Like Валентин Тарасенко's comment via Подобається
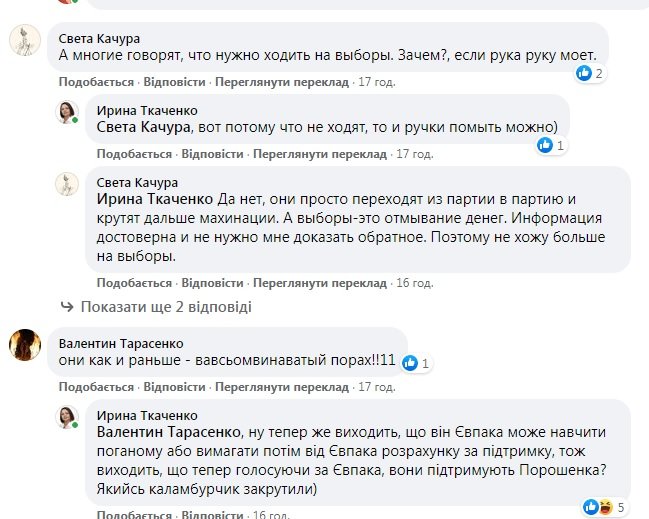 click(97, 385)
